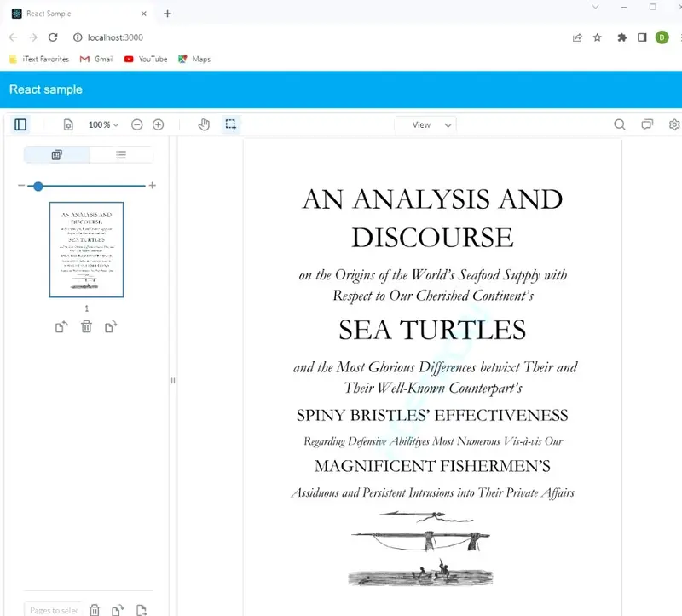682x616 pixels.
Task: Open the View mode dropdown
Action: [425, 125]
